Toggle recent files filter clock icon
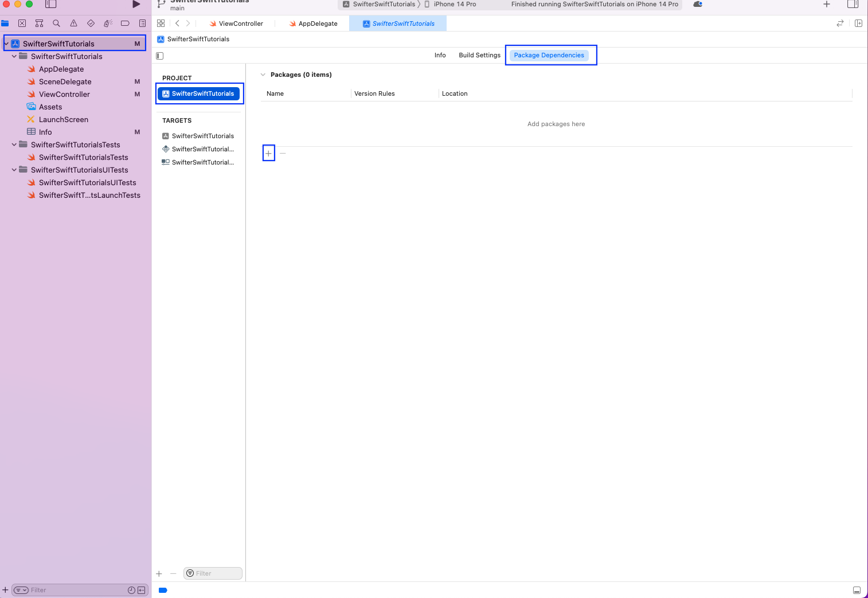The image size is (868, 598). [131, 590]
